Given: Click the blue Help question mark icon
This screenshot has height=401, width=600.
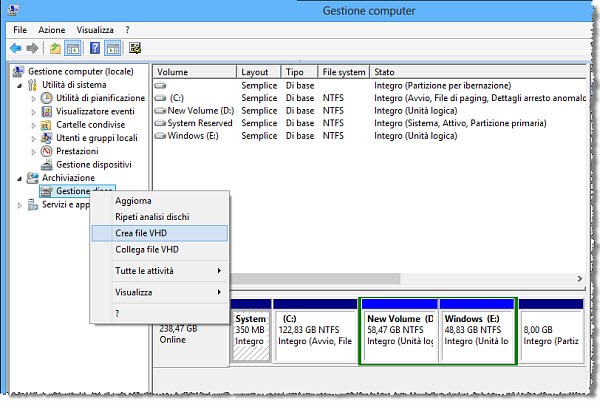Looking at the screenshot, I should click(95, 48).
